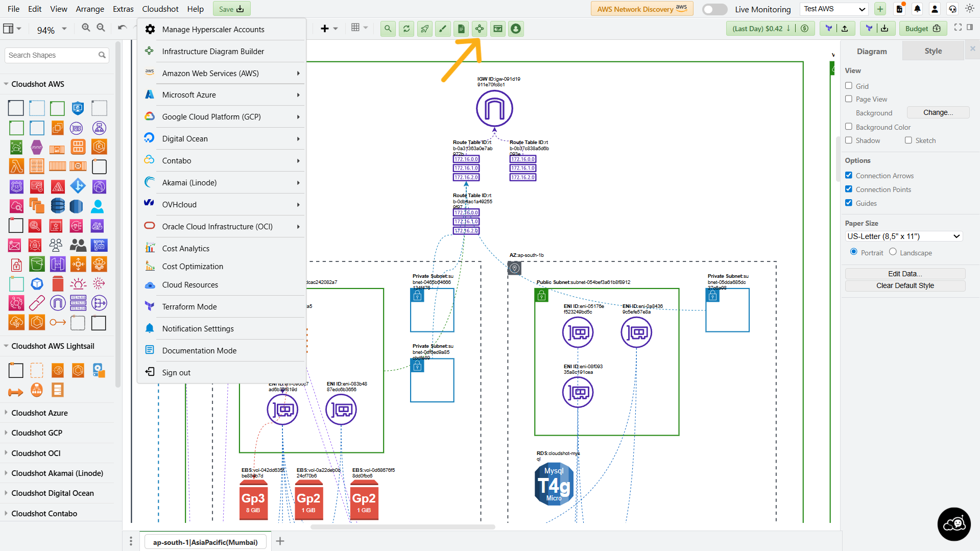Toggle the light/dark theme sun icon

click(970, 9)
